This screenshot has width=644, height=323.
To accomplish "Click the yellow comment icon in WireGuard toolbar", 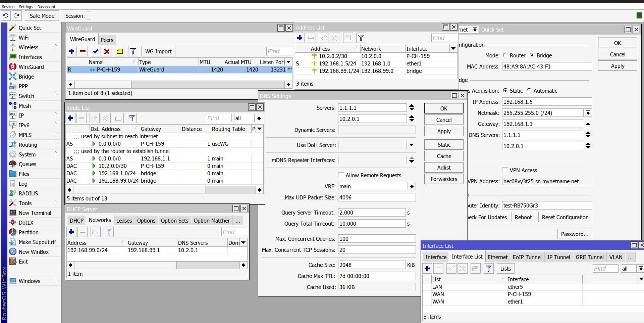I will click(x=119, y=51).
